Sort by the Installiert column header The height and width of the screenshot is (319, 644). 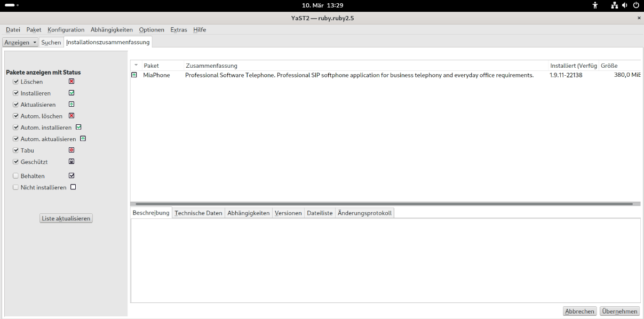pyautogui.click(x=574, y=66)
